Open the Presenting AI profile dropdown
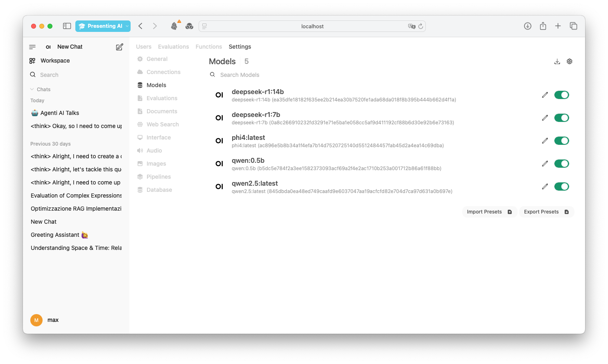 tap(103, 26)
